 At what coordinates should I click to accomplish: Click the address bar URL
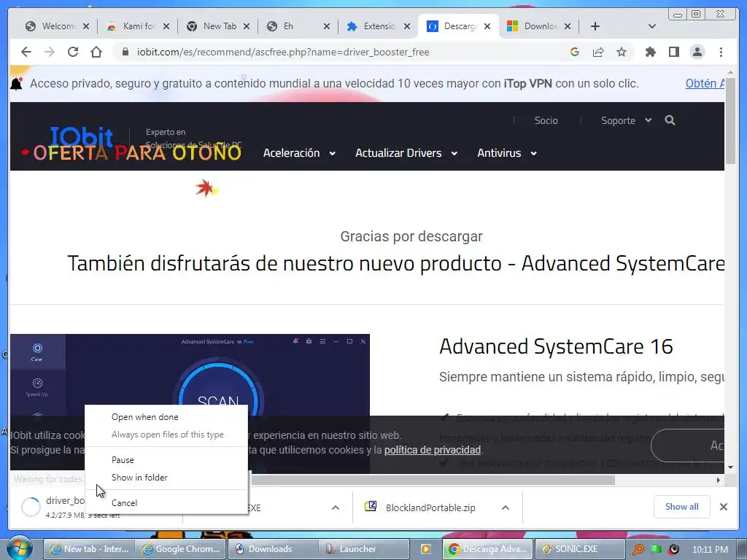283,52
